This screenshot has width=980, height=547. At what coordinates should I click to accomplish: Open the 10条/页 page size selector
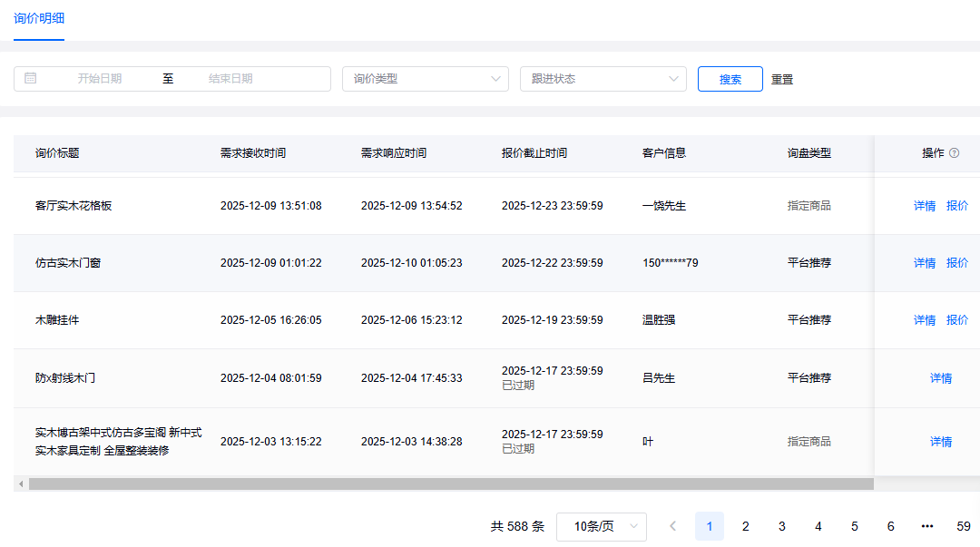point(601,526)
